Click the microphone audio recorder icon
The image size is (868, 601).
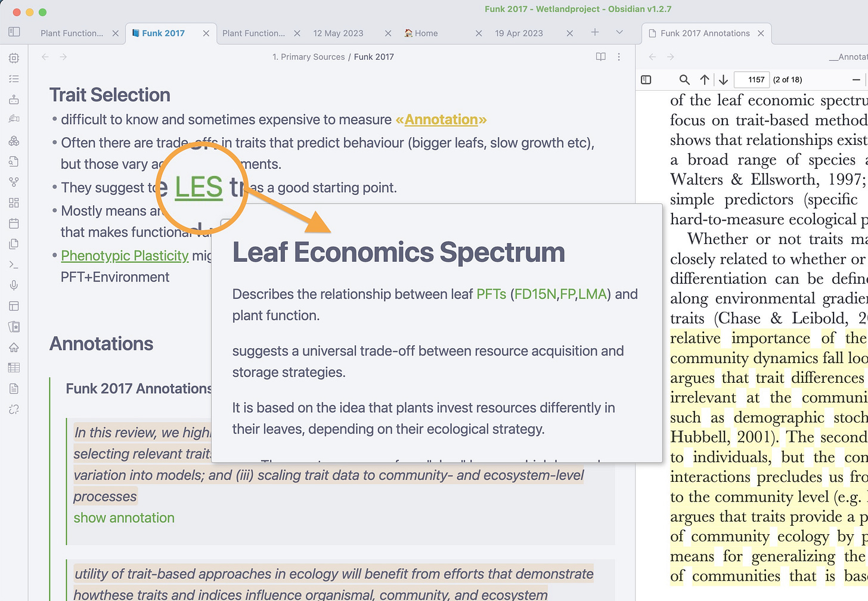[x=14, y=285]
